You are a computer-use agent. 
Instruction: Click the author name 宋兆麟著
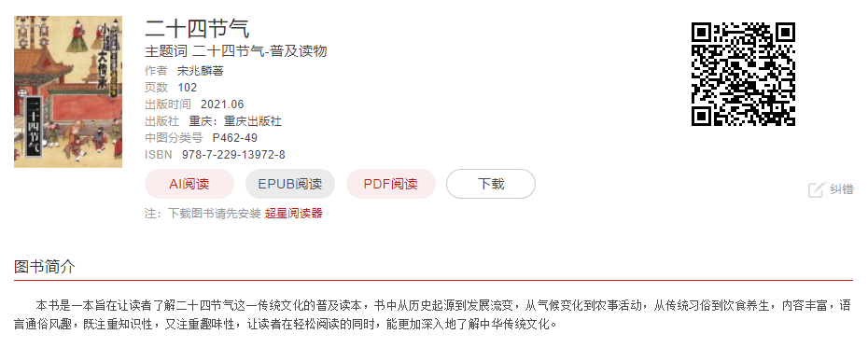coord(201,71)
